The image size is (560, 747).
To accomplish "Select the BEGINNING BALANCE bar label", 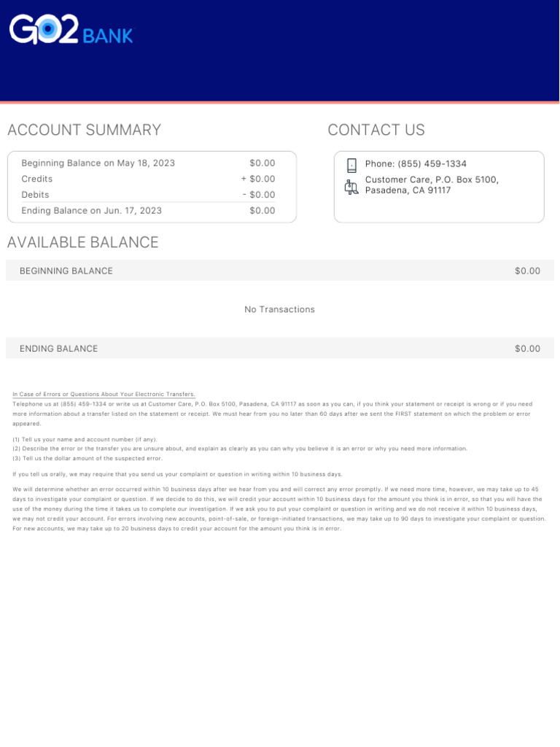I will coord(66,271).
